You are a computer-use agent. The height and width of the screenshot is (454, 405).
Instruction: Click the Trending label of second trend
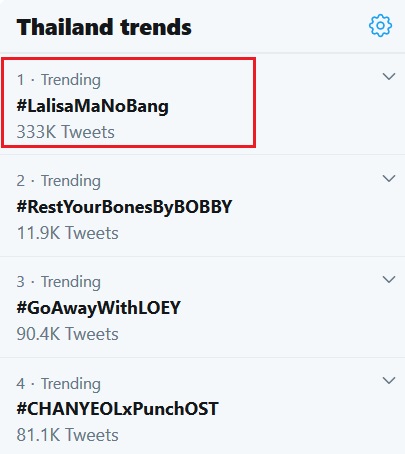[71, 181]
